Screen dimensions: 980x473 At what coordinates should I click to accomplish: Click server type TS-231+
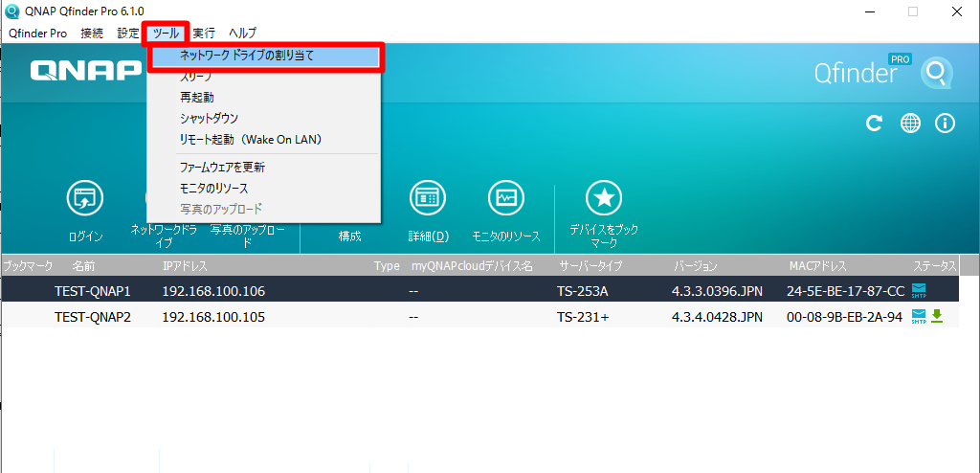click(x=583, y=317)
